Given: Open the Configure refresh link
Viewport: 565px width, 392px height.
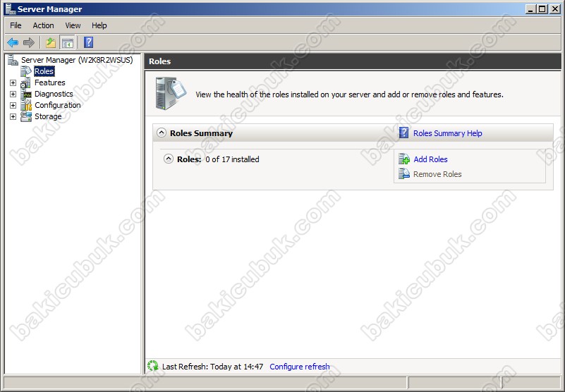Looking at the screenshot, I should [300, 367].
